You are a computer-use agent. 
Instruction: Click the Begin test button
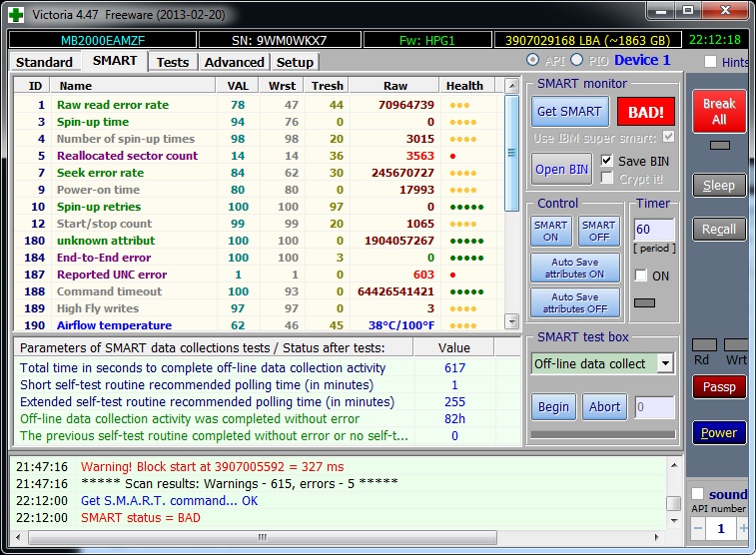(x=553, y=406)
